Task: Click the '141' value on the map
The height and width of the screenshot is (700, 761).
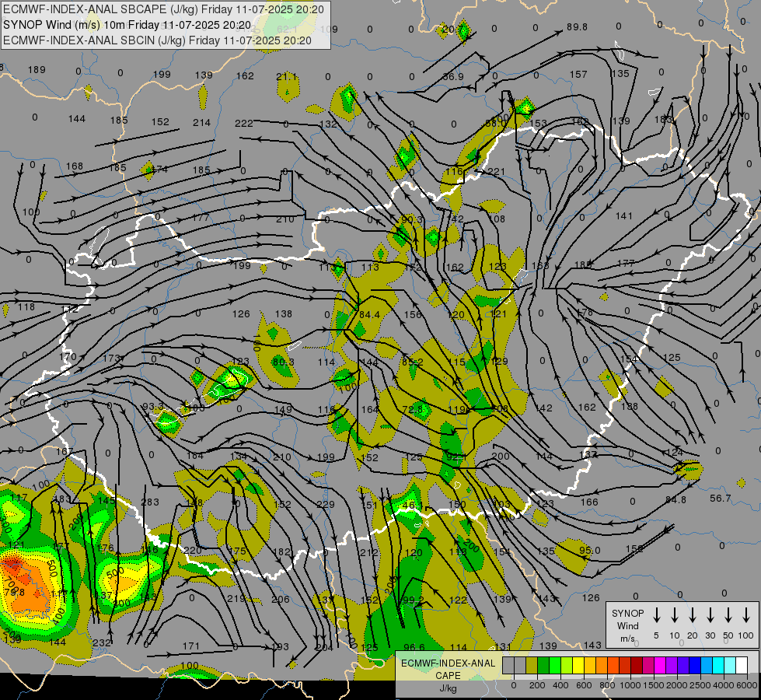Action: 624,216
